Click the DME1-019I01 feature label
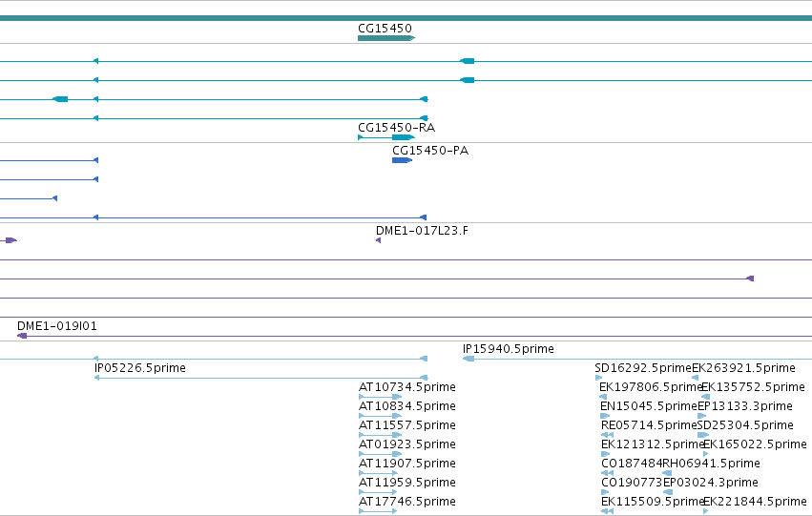Image resolution: width=812 pixels, height=516 pixels. (x=57, y=326)
